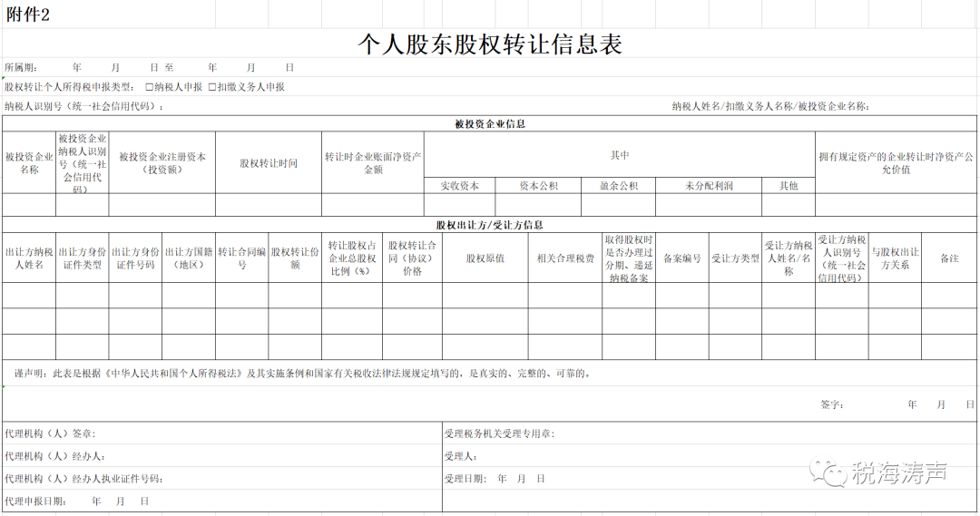Select 股权转让合同（协议）价格 header
This screenshot has width=980, height=516.
pos(412,258)
